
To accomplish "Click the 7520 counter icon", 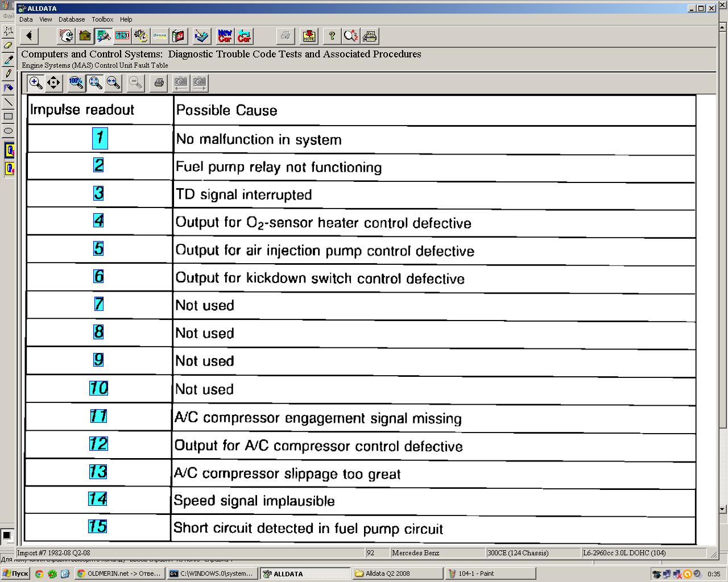I will (122, 36).
